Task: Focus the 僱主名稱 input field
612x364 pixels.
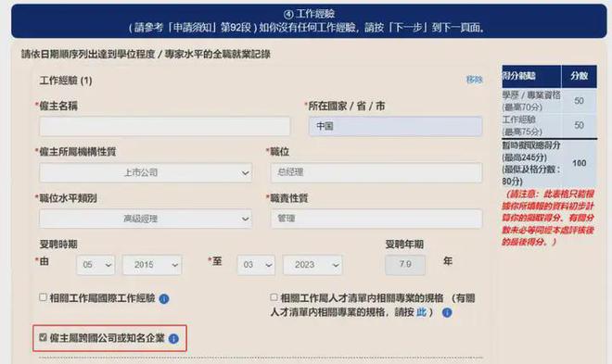Action: tap(164, 126)
